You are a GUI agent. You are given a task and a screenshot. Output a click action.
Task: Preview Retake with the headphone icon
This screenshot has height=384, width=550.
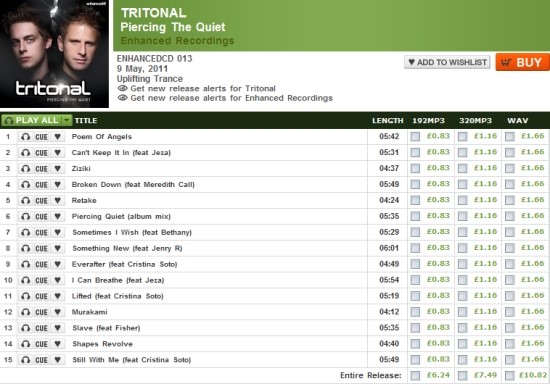click(25, 201)
